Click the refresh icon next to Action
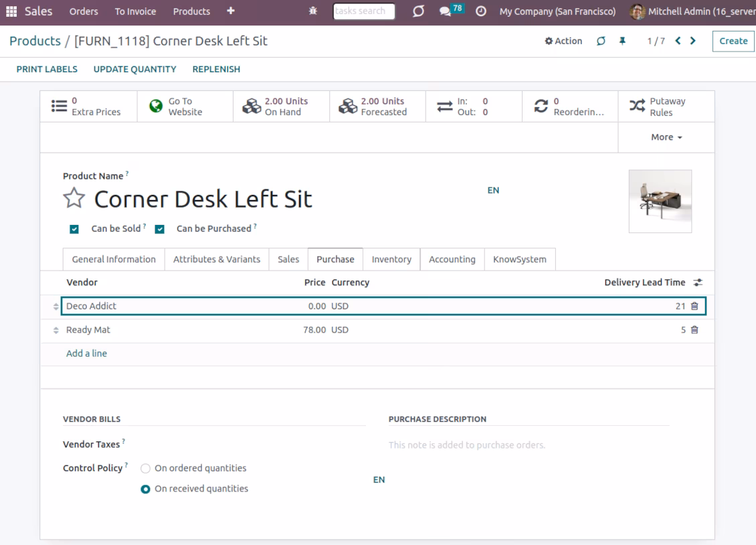The height and width of the screenshot is (545, 756). (x=601, y=41)
